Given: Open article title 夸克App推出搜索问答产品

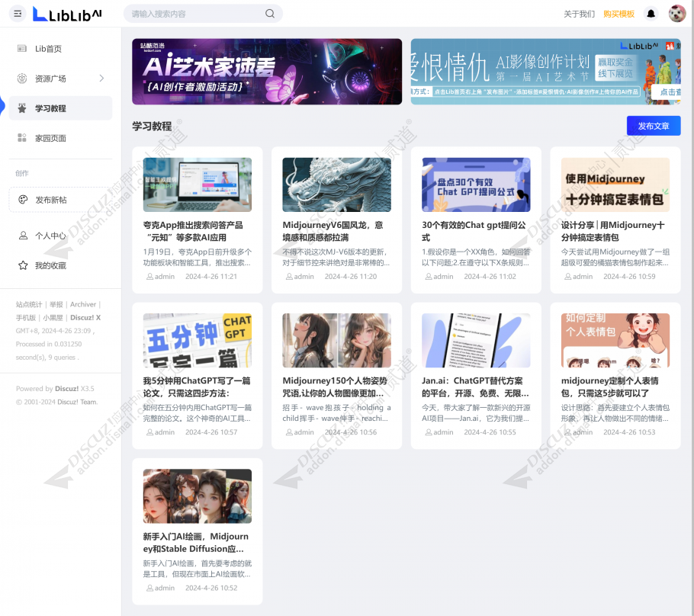Looking at the screenshot, I should click(x=193, y=231).
